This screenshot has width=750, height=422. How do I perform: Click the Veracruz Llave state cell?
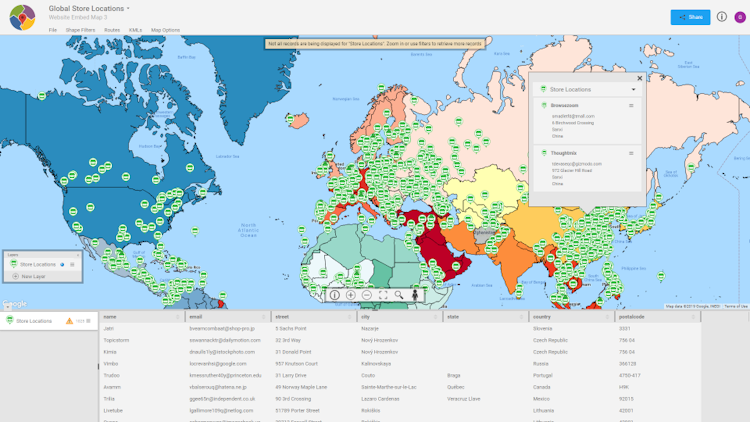(463, 399)
